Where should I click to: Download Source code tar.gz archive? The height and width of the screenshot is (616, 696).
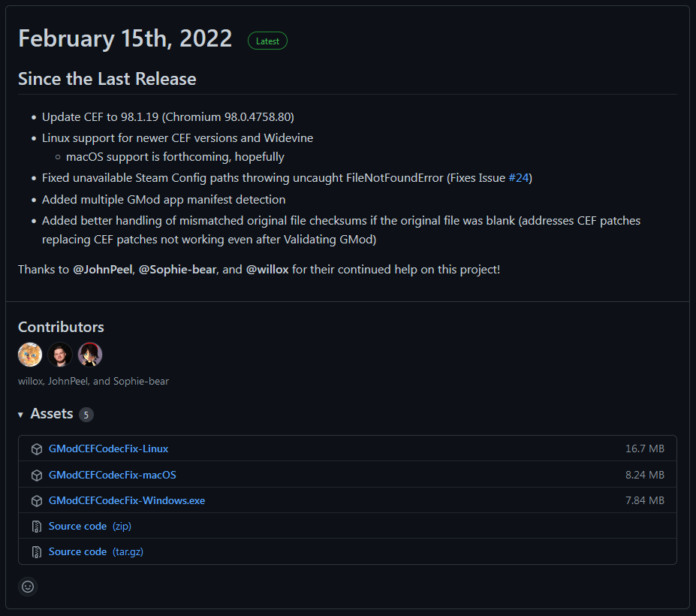(96, 551)
